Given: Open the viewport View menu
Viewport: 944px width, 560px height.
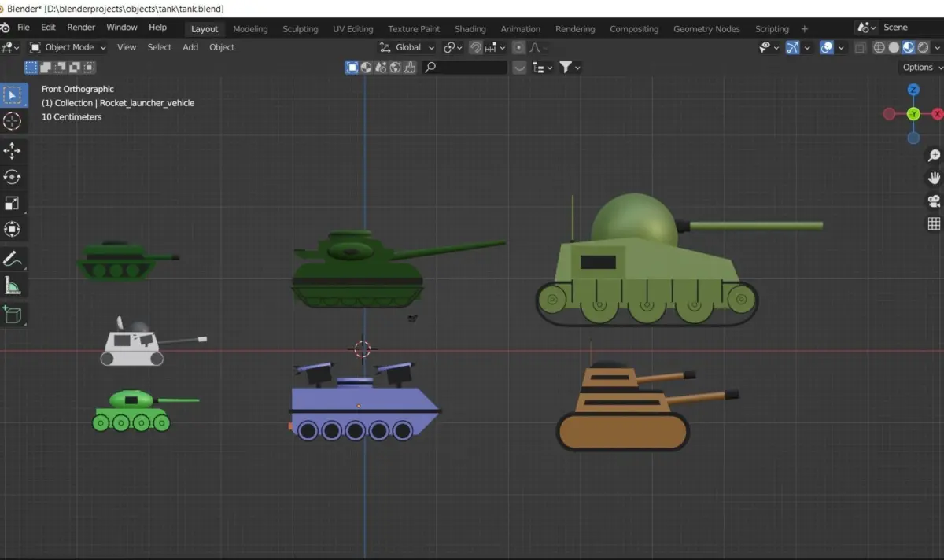Looking at the screenshot, I should [x=127, y=47].
